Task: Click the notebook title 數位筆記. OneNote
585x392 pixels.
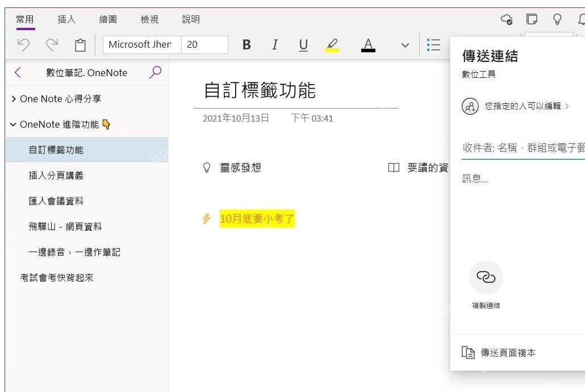Action: [x=86, y=72]
